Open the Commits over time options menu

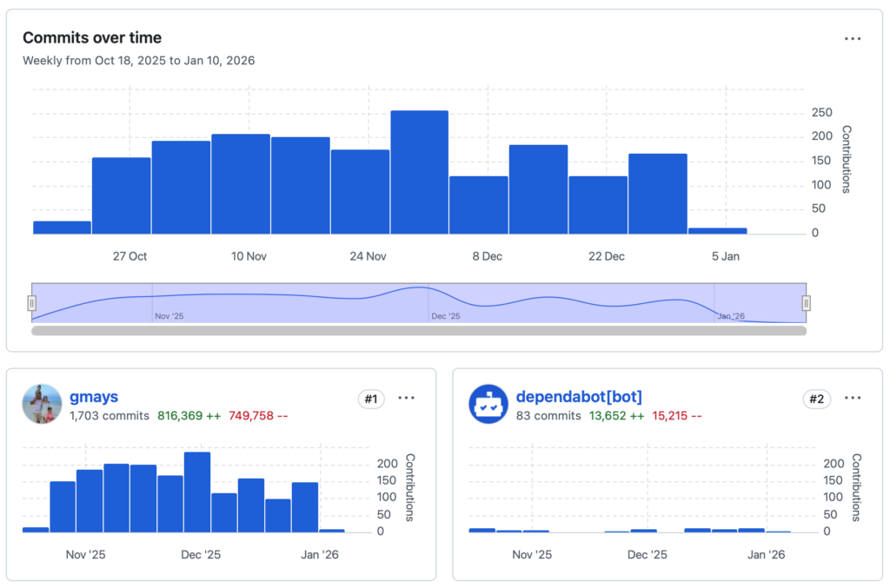(853, 38)
